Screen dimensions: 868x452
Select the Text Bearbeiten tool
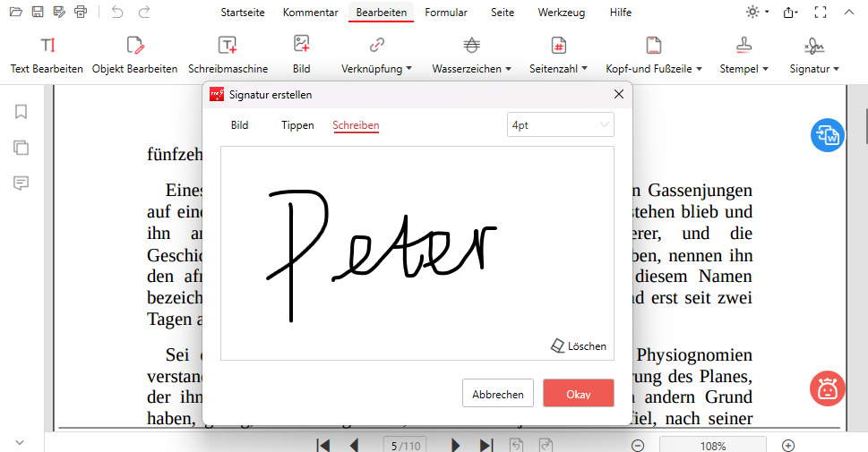(47, 55)
